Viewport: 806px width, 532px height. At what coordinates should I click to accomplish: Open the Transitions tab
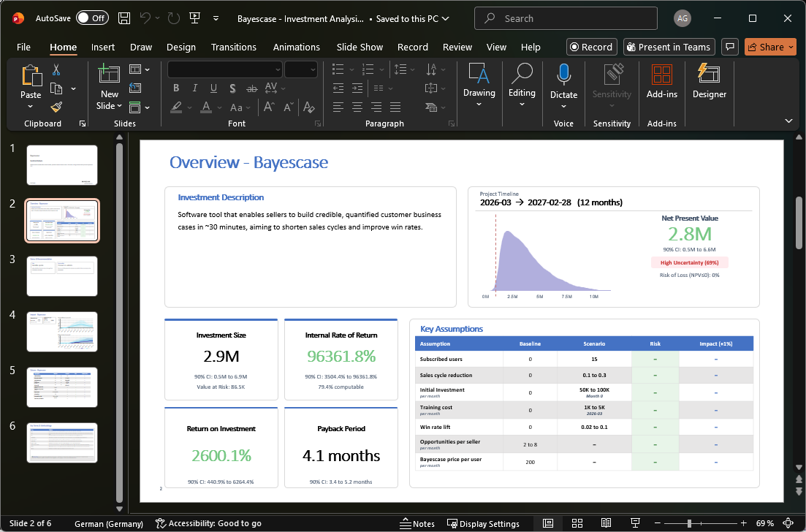235,47
